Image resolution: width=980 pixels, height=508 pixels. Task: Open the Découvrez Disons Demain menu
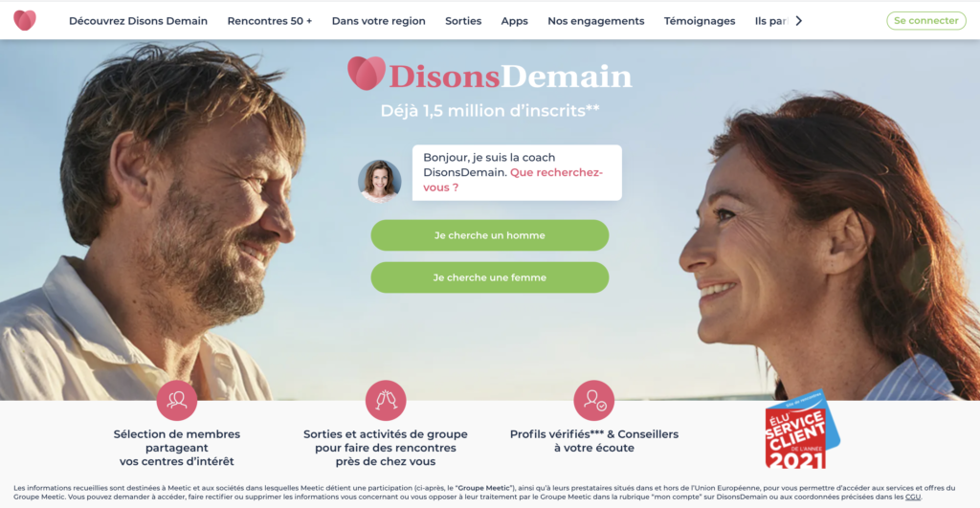[x=138, y=21]
